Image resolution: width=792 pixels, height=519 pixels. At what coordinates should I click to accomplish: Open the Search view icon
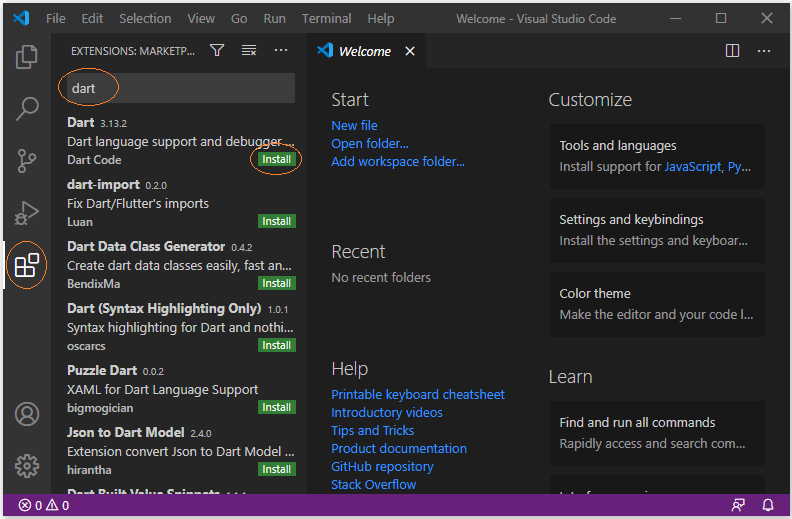(27, 109)
